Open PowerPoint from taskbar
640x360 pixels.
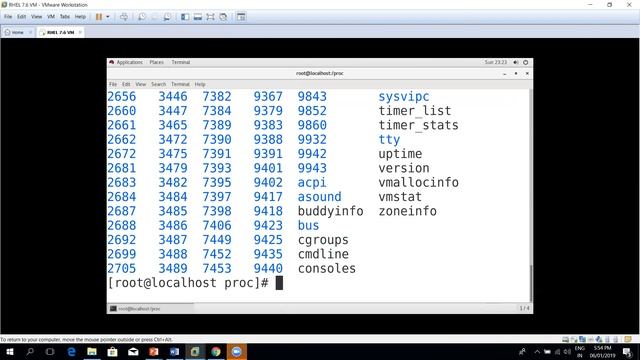pyautogui.click(x=153, y=352)
